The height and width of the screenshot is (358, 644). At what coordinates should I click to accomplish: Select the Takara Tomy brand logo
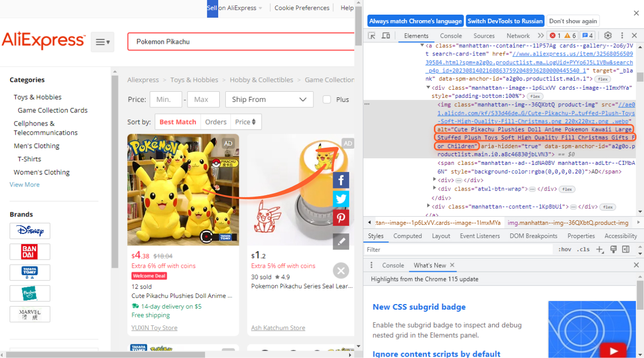pos(30,272)
